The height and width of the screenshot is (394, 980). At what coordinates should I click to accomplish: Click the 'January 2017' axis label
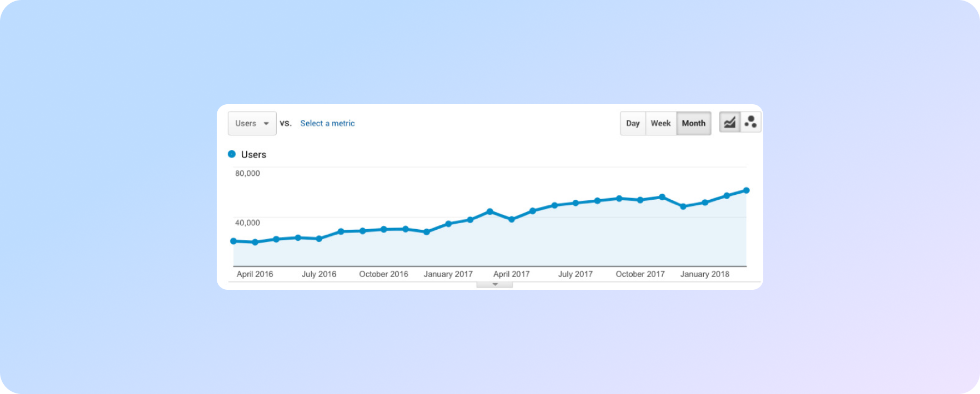click(448, 274)
